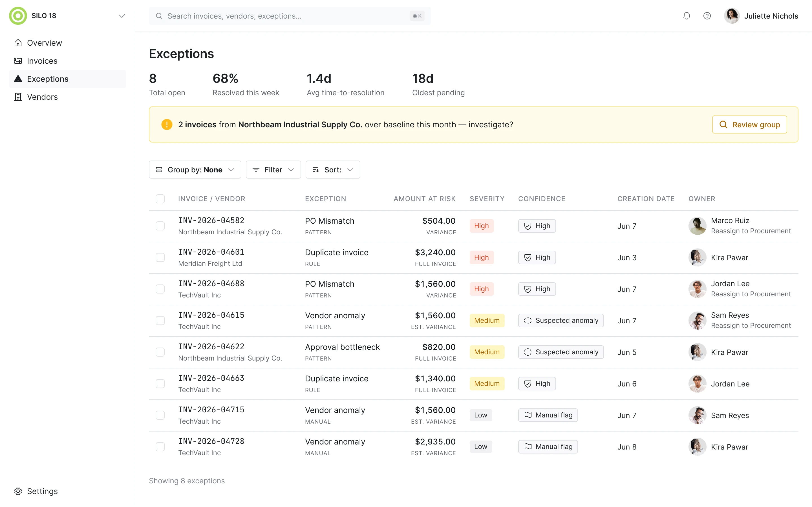The width and height of the screenshot is (812, 507).
Task: Click the Review group button
Action: click(x=749, y=124)
